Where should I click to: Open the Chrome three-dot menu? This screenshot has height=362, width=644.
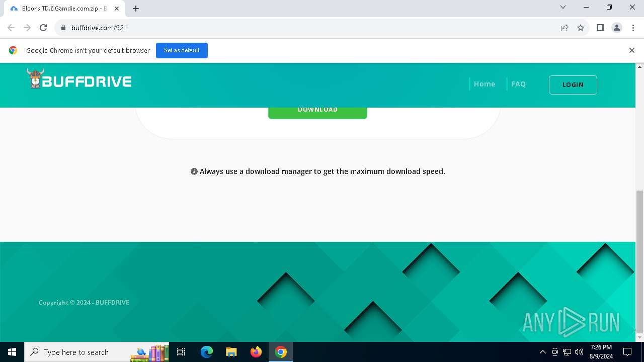coord(633,28)
